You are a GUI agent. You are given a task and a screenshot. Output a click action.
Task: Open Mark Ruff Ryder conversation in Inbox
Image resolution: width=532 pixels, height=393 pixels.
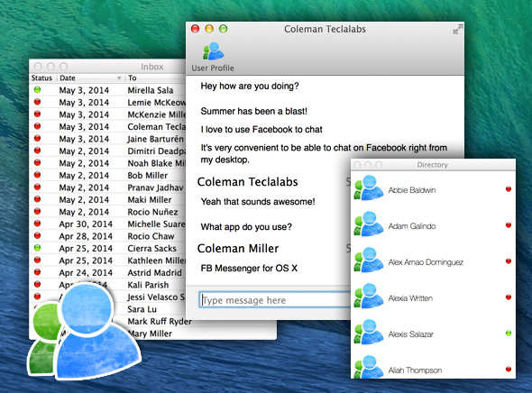(160, 322)
